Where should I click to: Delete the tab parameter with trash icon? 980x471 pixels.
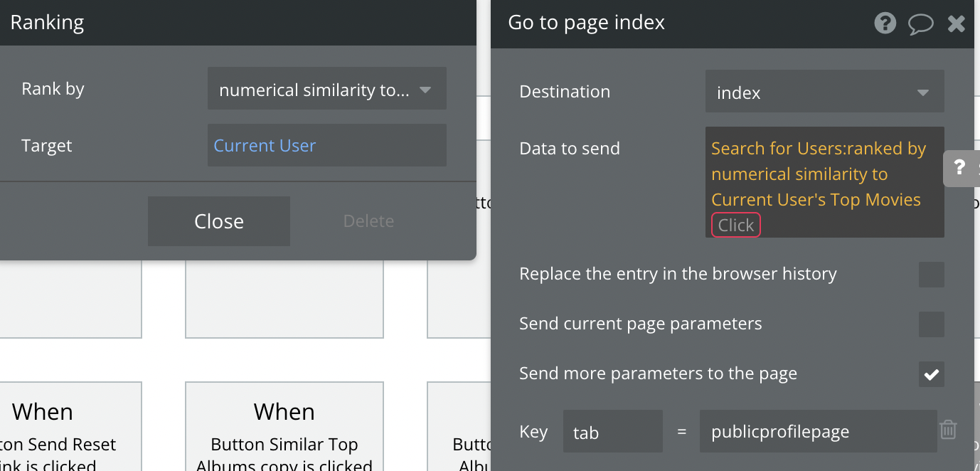coord(947,430)
